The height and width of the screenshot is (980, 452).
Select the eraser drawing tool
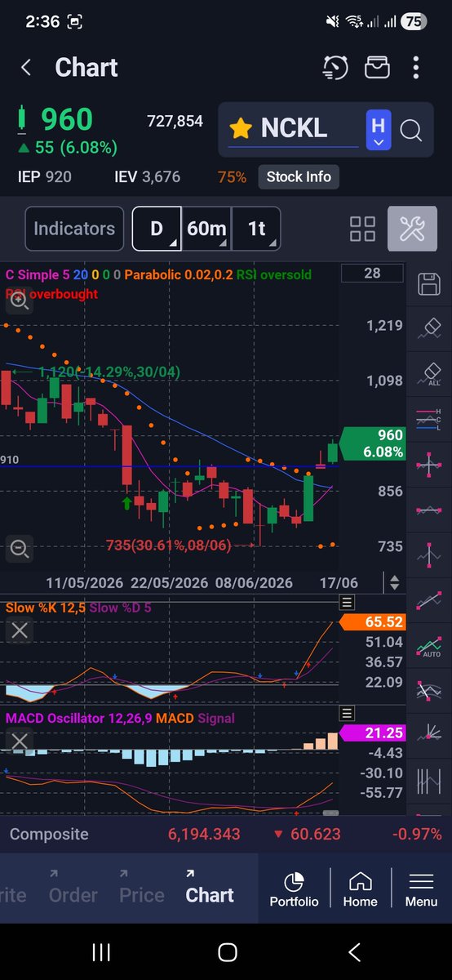[x=428, y=328]
